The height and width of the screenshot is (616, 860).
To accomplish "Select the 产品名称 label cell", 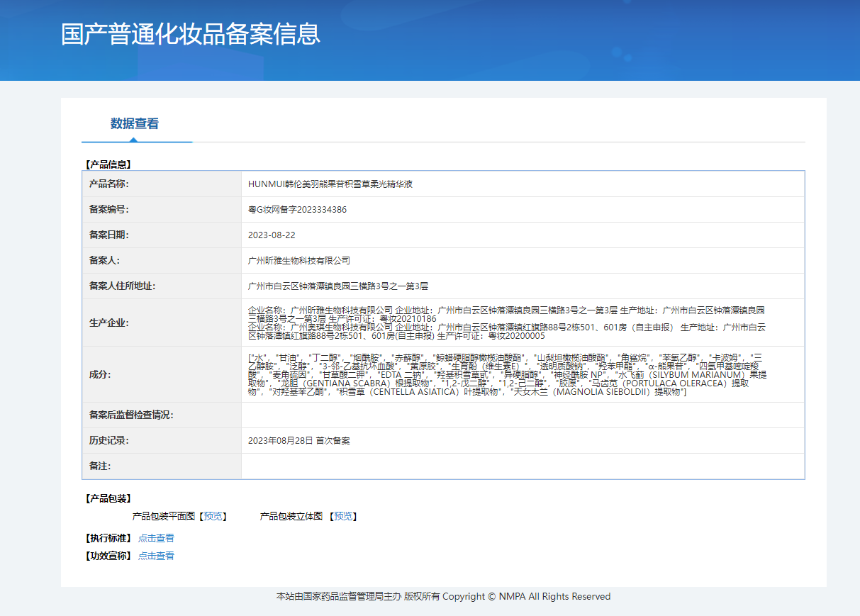I will pyautogui.click(x=162, y=184).
